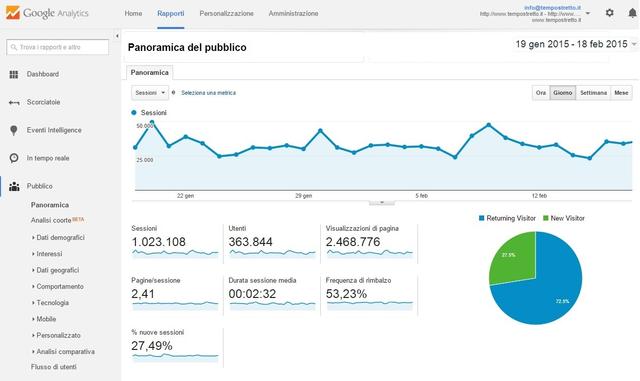Open the Dashboard grid icon

(x=14, y=74)
